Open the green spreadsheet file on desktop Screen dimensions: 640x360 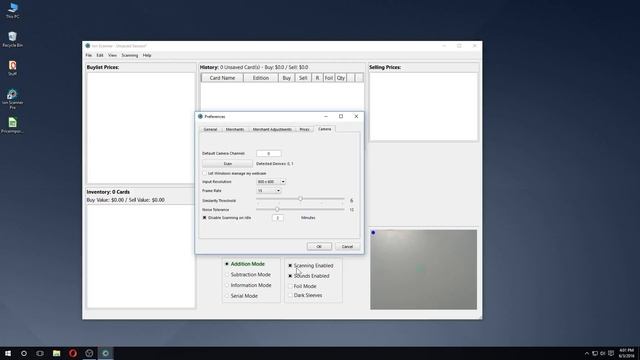pyautogui.click(x=13, y=125)
